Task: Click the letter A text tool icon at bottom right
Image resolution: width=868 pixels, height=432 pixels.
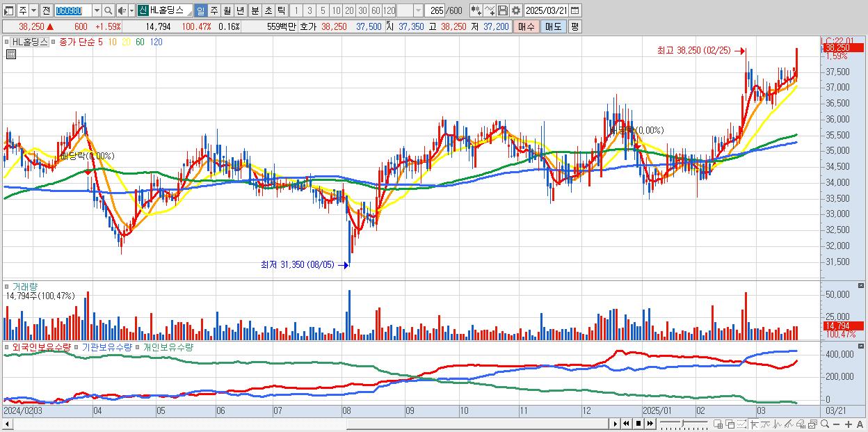Action: click(860, 424)
